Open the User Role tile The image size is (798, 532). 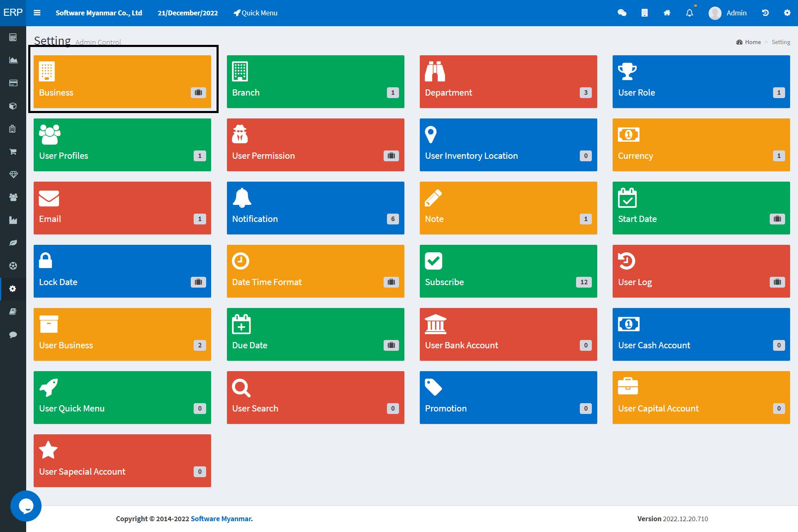701,81
